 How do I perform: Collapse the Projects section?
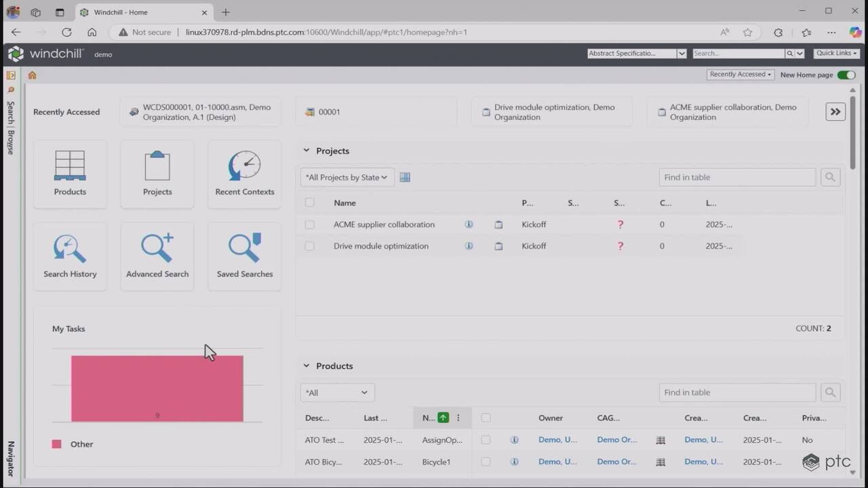click(x=307, y=150)
